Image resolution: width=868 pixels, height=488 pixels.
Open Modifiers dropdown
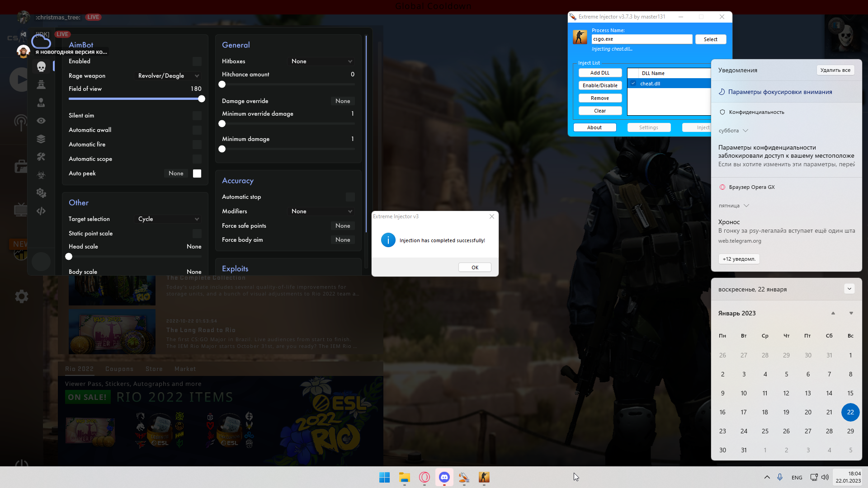321,211
